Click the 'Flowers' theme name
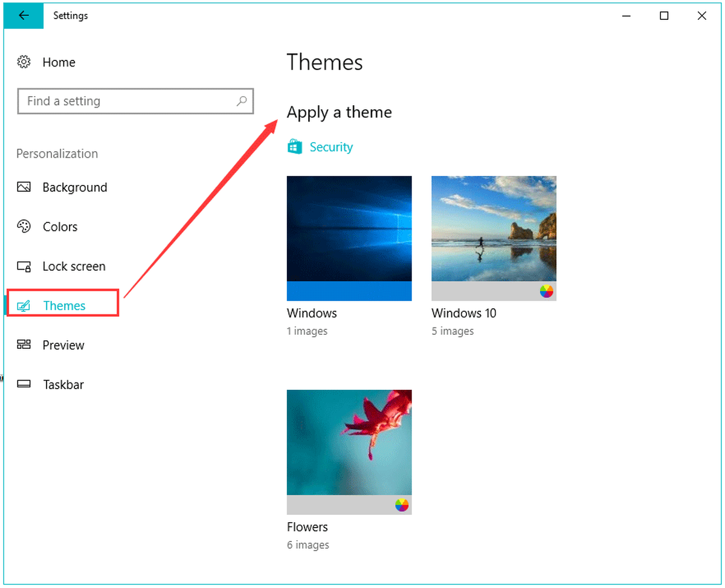The width and height of the screenshot is (725, 588). (x=308, y=527)
